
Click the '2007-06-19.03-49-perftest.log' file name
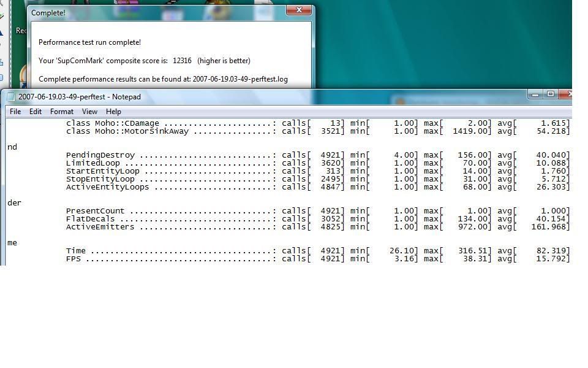[x=240, y=79]
